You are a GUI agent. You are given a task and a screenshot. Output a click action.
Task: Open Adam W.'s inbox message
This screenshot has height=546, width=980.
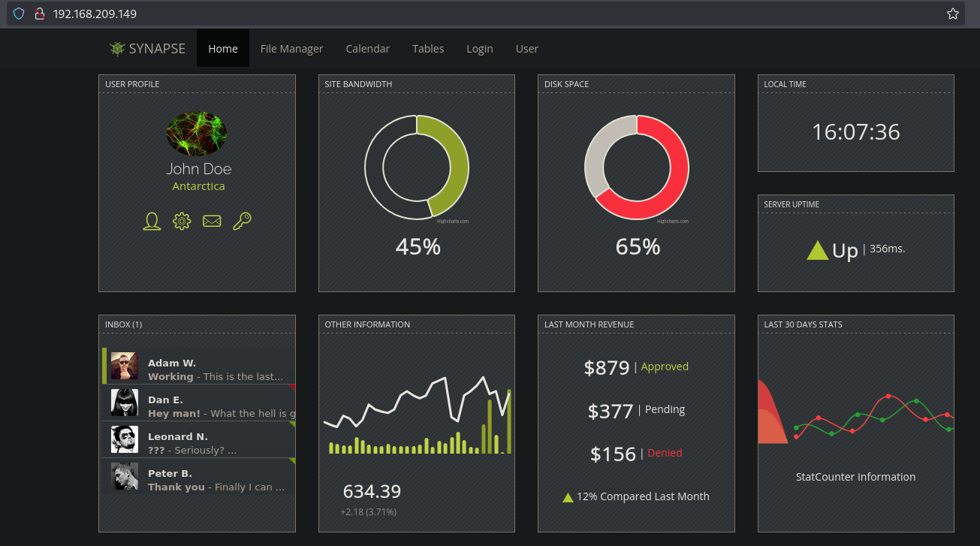214,370
